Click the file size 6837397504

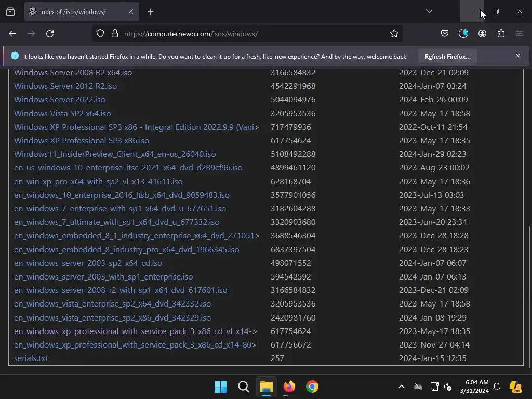[293, 250]
